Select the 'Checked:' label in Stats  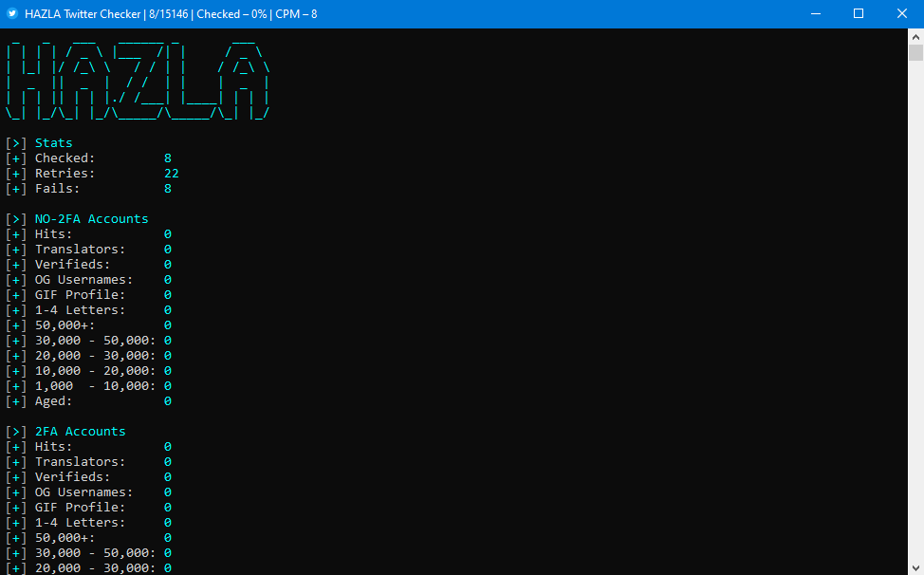pyautogui.click(x=65, y=158)
